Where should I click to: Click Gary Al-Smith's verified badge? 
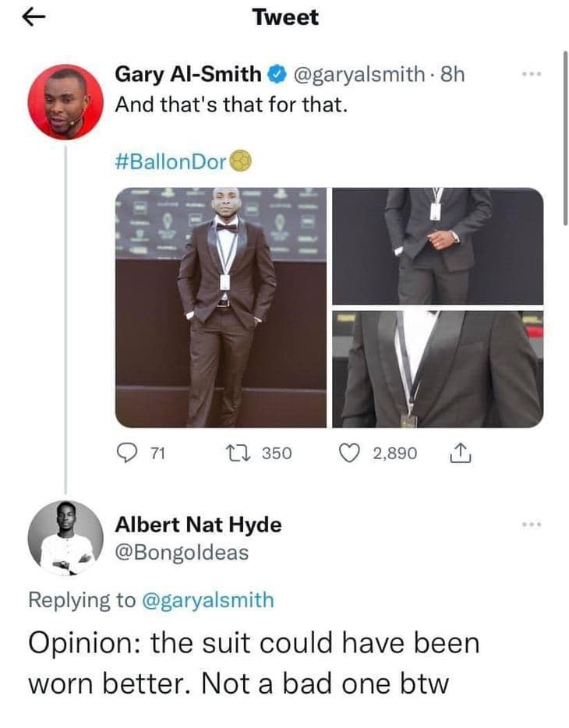[277, 74]
